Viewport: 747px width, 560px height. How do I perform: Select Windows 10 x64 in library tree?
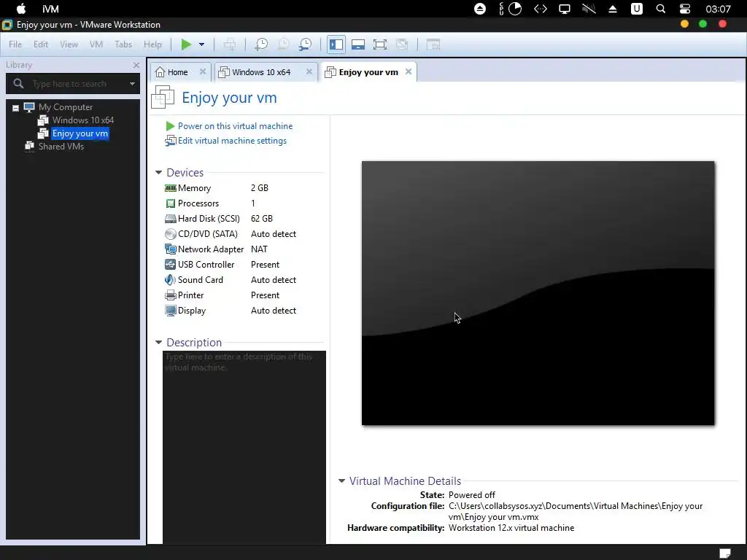(x=83, y=120)
